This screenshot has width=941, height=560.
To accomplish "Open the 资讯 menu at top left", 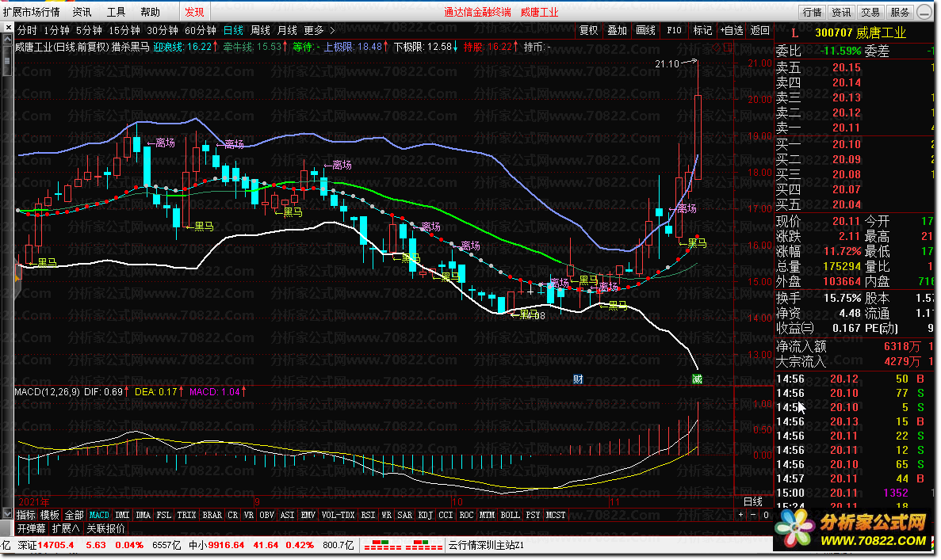I will click(82, 12).
